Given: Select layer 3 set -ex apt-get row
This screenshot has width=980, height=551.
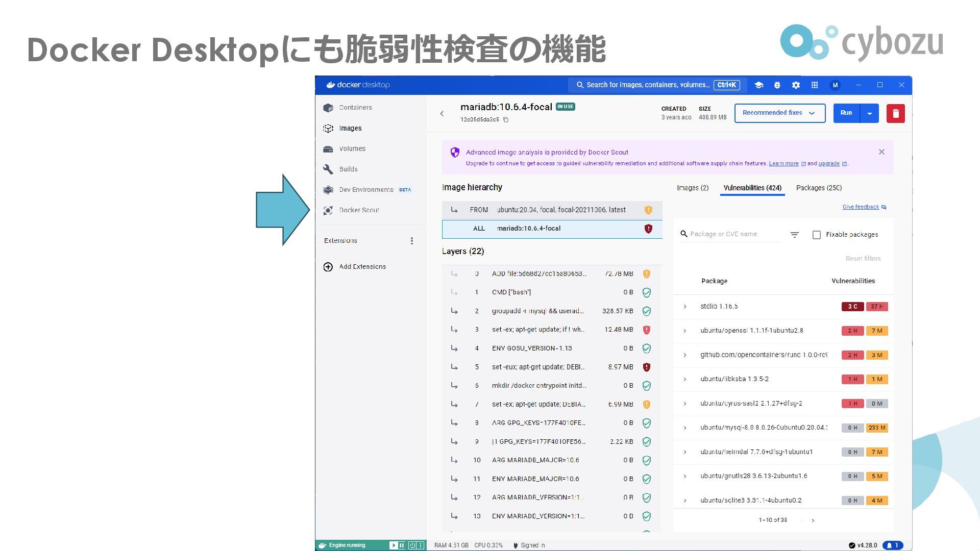Looking at the screenshot, I should [552, 330].
